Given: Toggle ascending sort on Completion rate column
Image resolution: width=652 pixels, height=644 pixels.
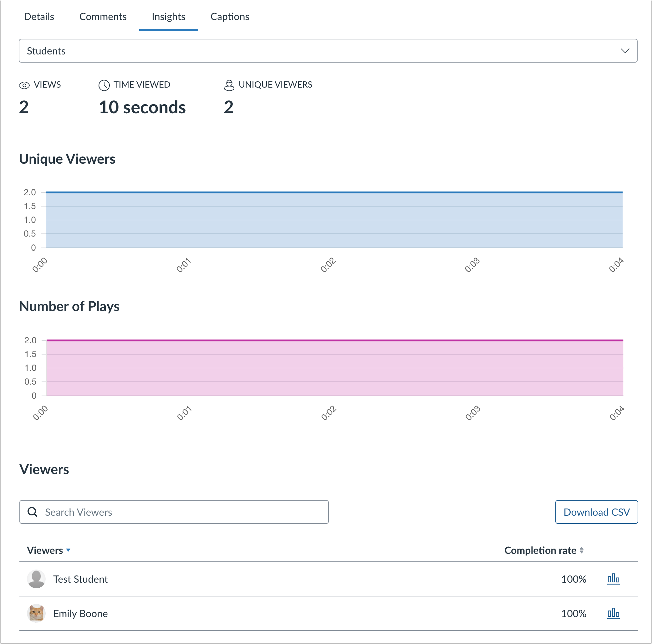Looking at the screenshot, I should point(582,550).
